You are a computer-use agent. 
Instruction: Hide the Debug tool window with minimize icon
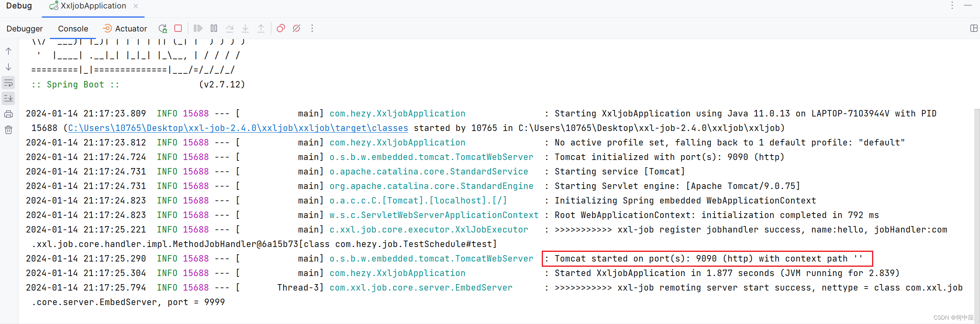(968, 5)
